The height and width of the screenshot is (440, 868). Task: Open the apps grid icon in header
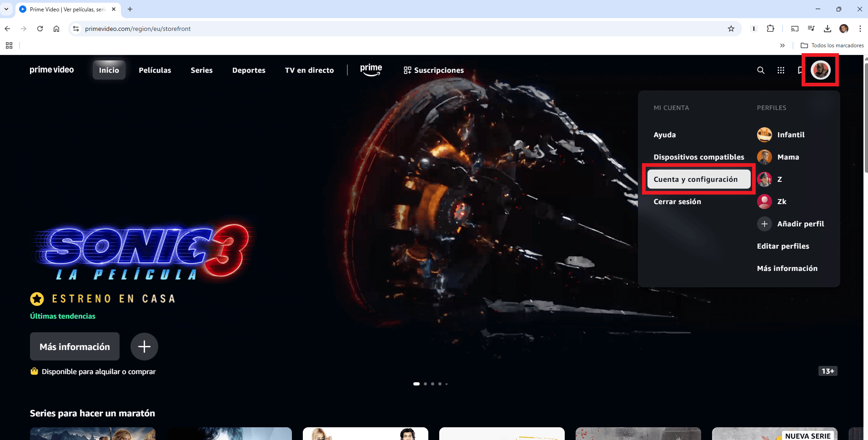[781, 70]
